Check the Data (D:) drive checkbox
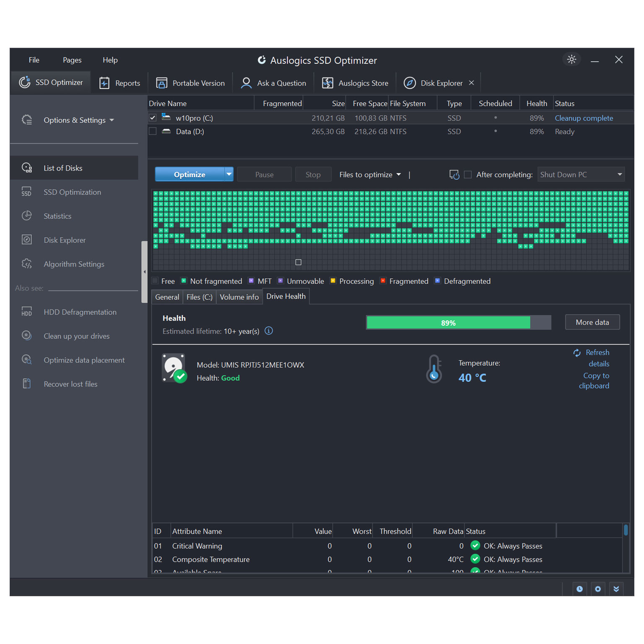The width and height of the screenshot is (644, 644). coord(153,131)
